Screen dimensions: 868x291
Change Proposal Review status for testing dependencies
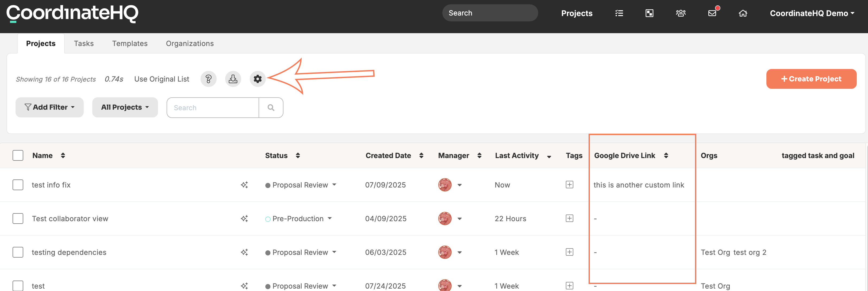301,252
